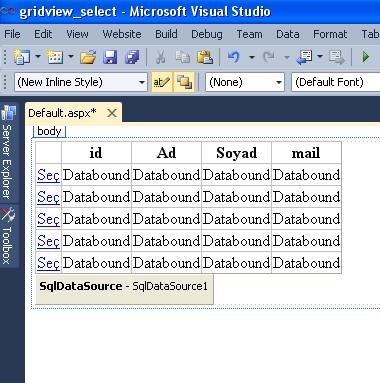380x383 pixels.
Task: Open the Edit menu
Action: coord(43,34)
